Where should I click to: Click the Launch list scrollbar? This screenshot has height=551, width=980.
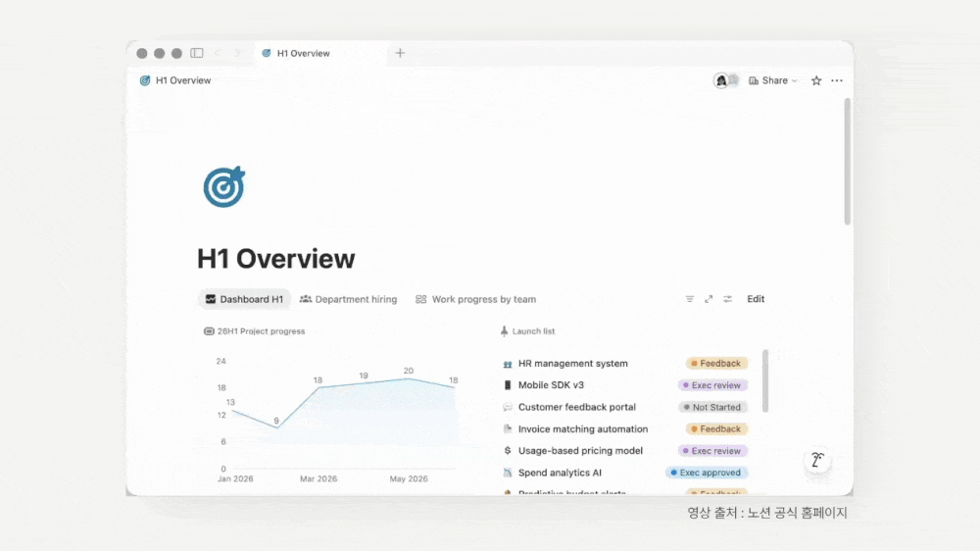[x=765, y=380]
